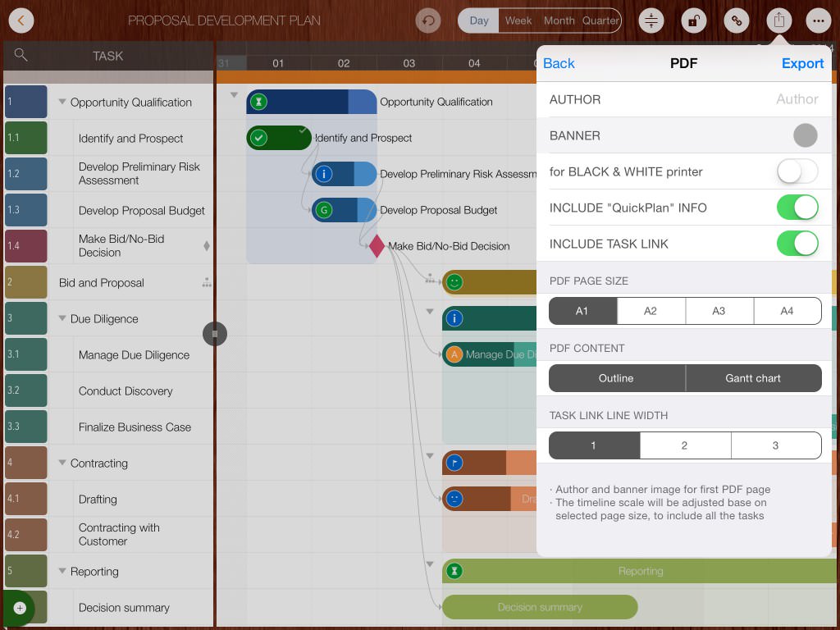Image resolution: width=840 pixels, height=630 pixels.
Task: Disable the INCLUDE TASK LINK switch
Action: tap(797, 244)
